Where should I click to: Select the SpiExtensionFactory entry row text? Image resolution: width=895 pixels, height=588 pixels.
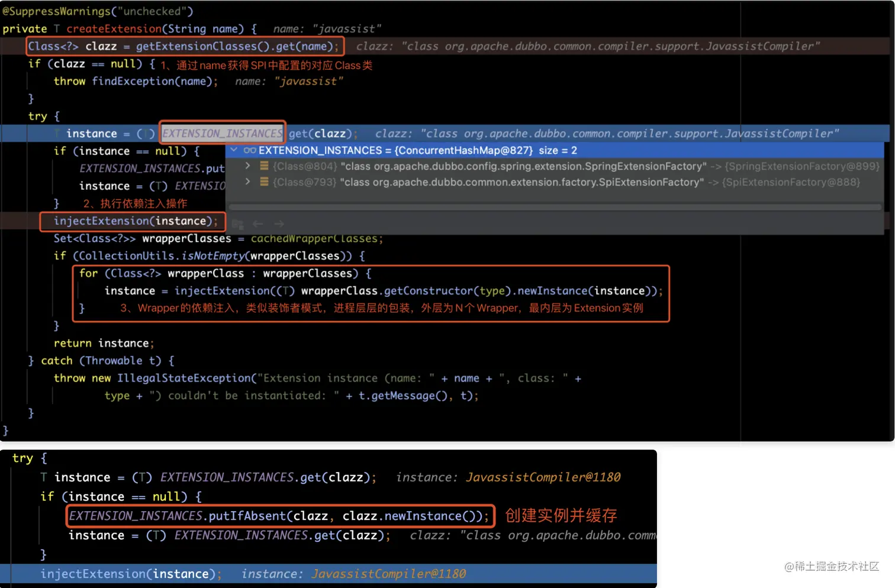click(566, 182)
